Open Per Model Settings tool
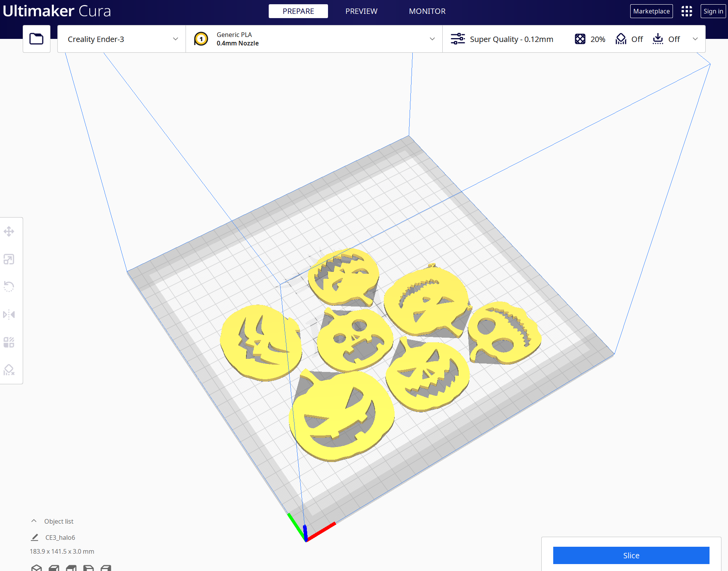728x571 pixels. coord(9,342)
